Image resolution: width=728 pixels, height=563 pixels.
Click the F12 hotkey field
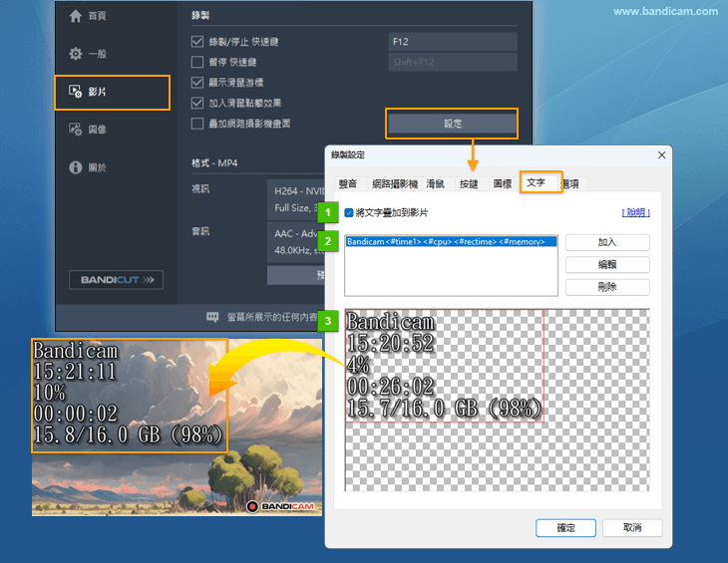pos(453,42)
